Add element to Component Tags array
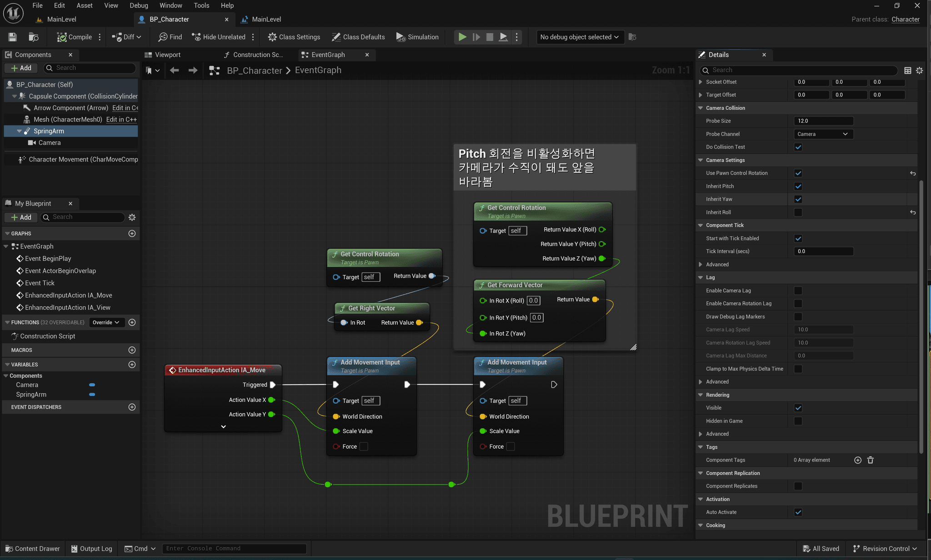 pyautogui.click(x=857, y=460)
